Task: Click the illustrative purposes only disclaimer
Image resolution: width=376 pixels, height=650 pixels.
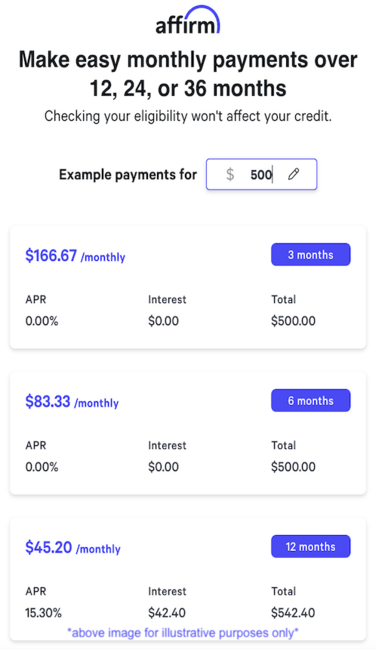Action: coord(183,633)
